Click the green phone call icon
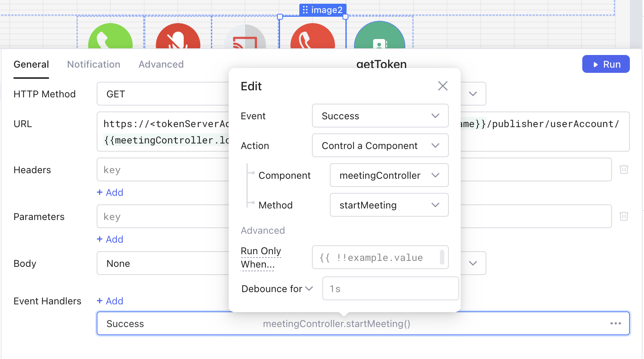Image resolution: width=644 pixels, height=359 pixels. pyautogui.click(x=110, y=37)
